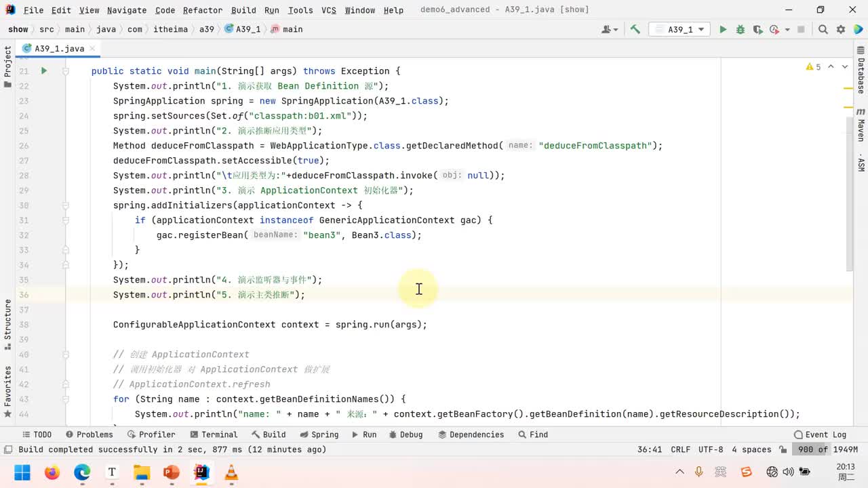The image size is (868, 488).
Task: Collapse the if block fold on line 31
Action: tap(66, 220)
